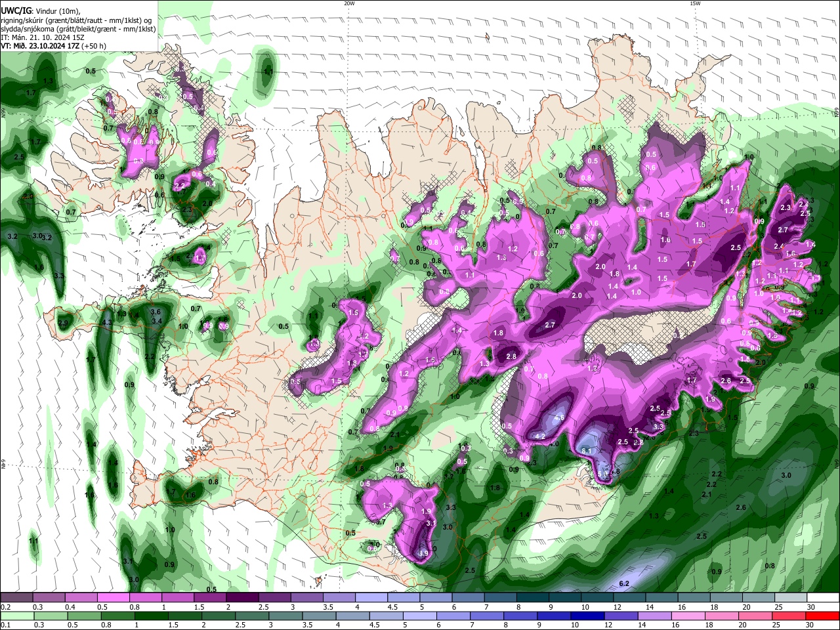Screen dimensions: 840x630
Task: Click the white snow legend swatch above 30
Action: tap(823, 598)
